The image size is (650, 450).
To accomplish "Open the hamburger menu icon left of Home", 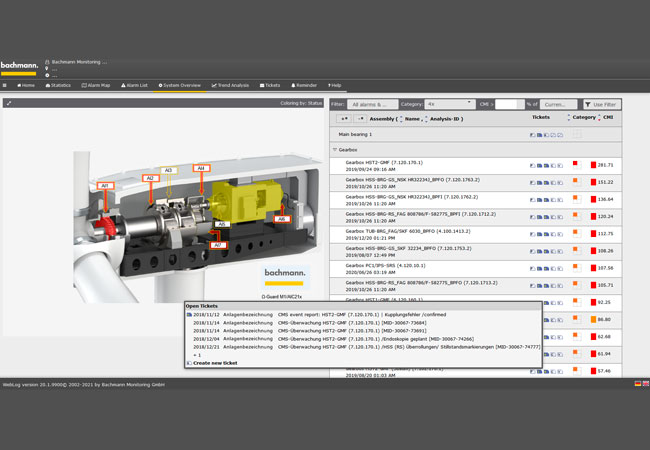I will pyautogui.click(x=5, y=85).
